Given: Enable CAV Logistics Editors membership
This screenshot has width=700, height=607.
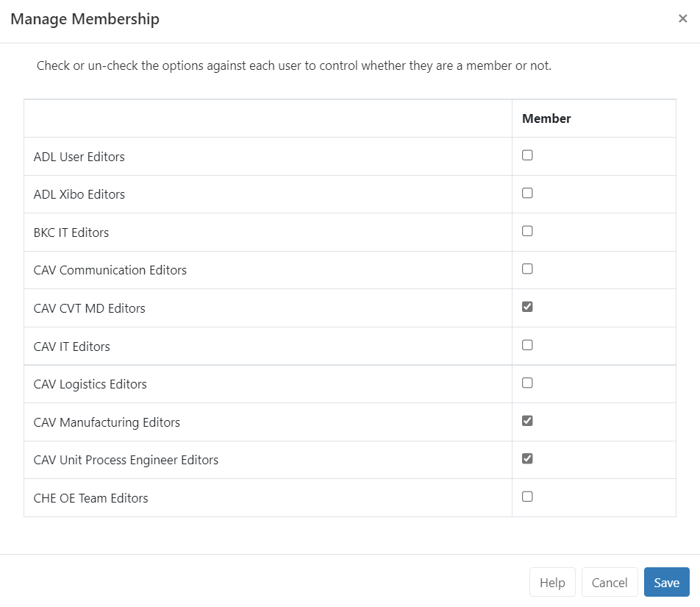Looking at the screenshot, I should pyautogui.click(x=527, y=383).
